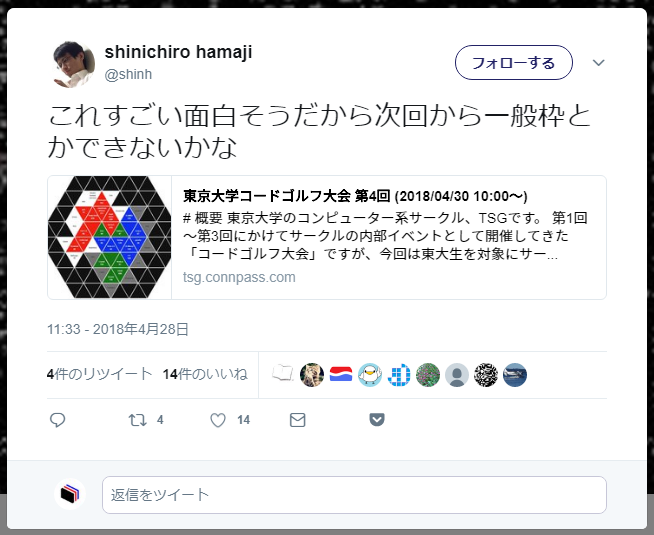
Task: Open the default gray silhouette avatar profile
Action: coord(457,374)
